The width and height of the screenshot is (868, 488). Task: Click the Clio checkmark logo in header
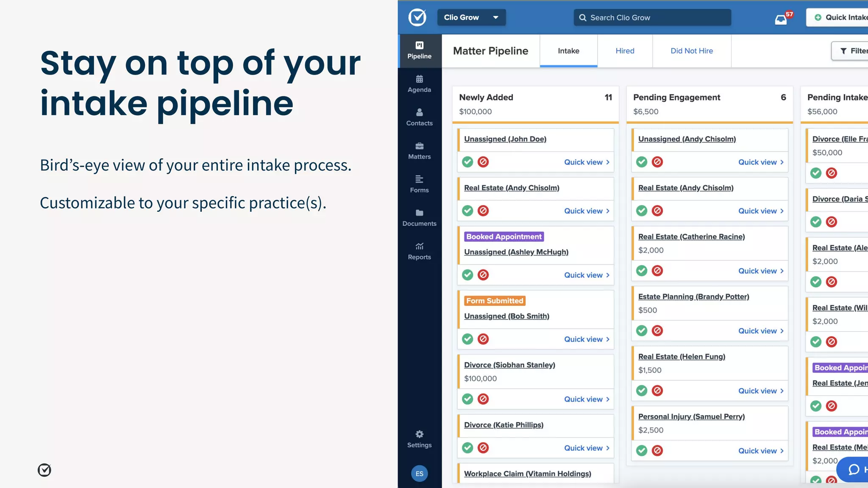tap(417, 17)
